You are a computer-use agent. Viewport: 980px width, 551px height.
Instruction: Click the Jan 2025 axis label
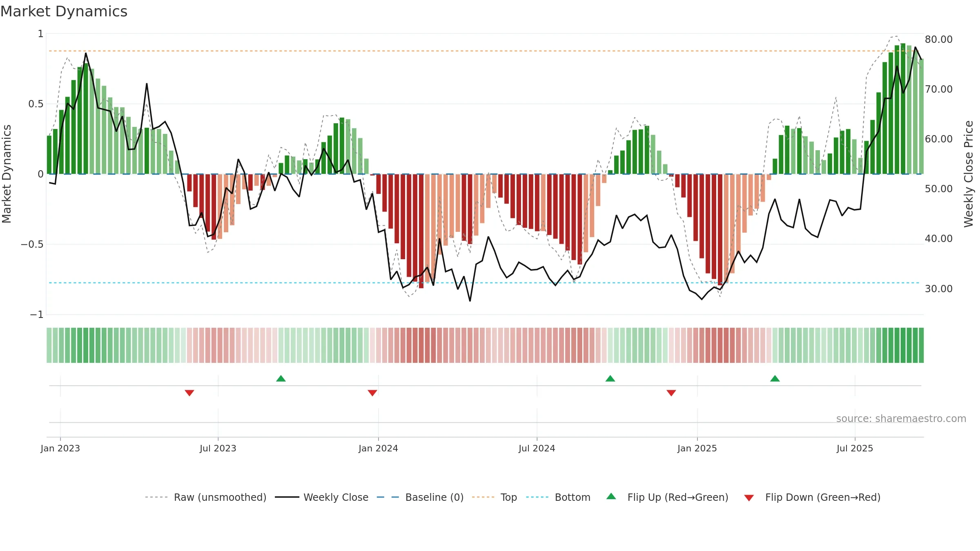[x=697, y=448]
